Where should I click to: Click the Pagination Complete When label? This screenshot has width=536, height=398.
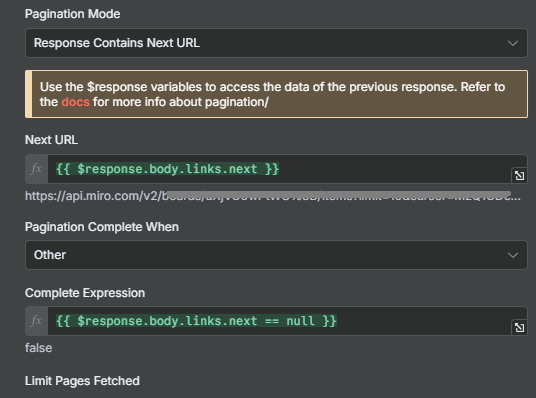pyautogui.click(x=102, y=227)
